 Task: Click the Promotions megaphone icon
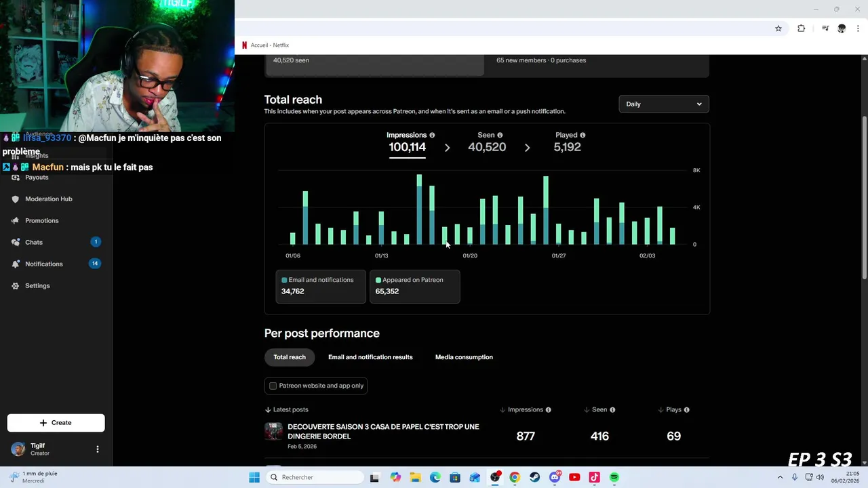click(15, 221)
